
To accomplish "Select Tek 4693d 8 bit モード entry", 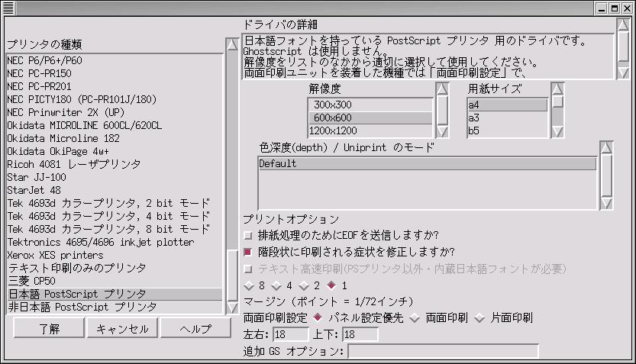I will click(115, 229).
